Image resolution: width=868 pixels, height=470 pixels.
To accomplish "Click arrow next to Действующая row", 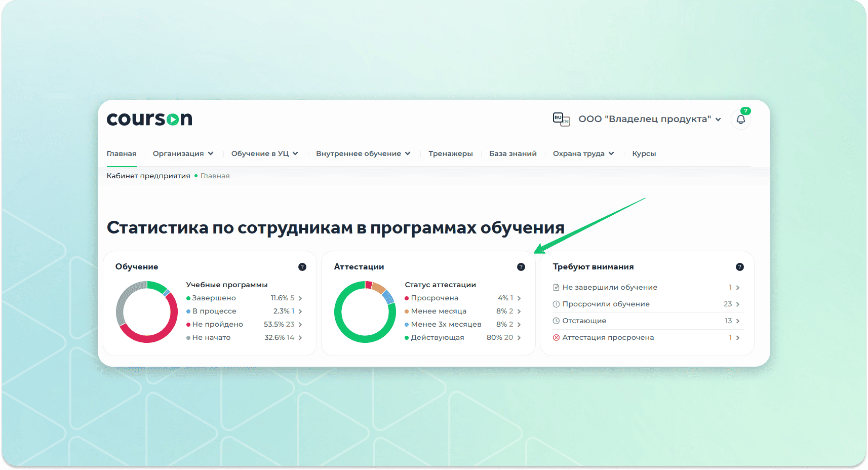I will tap(519, 338).
